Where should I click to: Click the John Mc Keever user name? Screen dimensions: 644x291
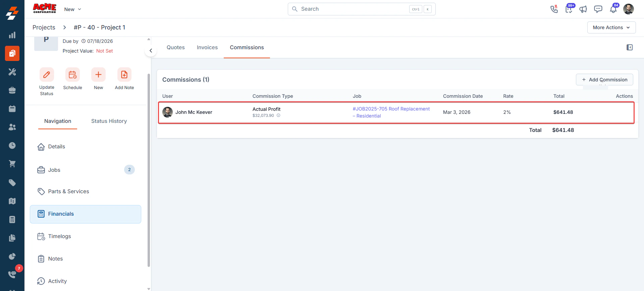tap(194, 112)
